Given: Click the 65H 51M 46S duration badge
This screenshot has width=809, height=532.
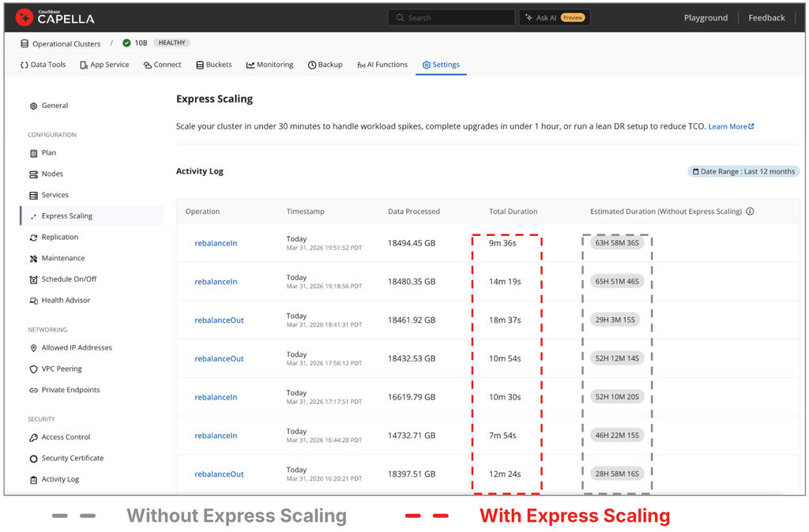Looking at the screenshot, I should (x=617, y=282).
